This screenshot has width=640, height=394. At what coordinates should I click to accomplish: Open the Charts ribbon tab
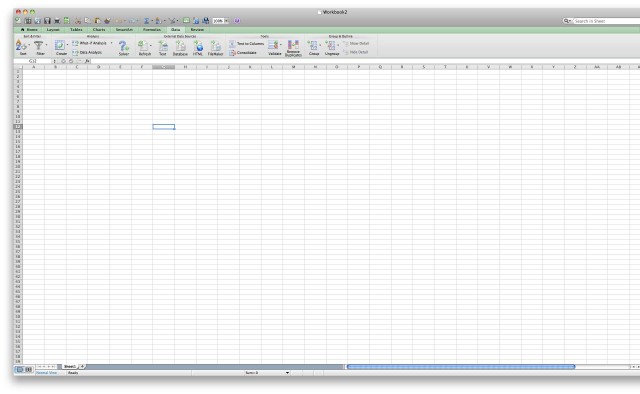99,30
